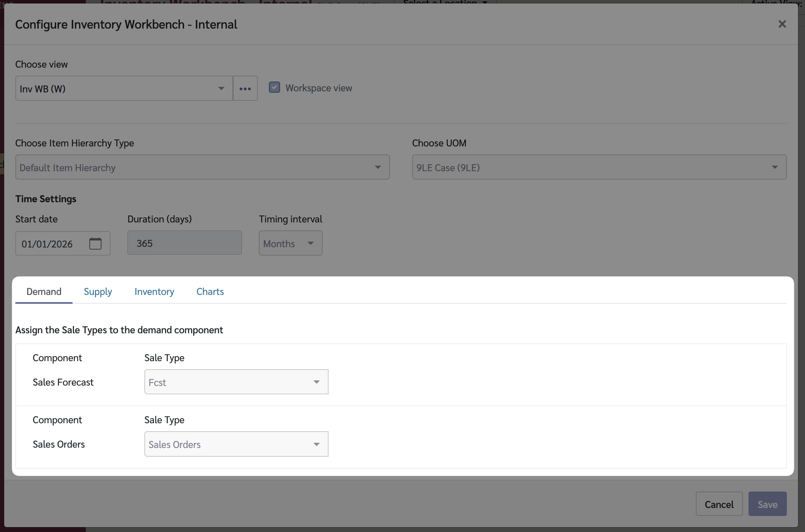The width and height of the screenshot is (805, 532).
Task: Open the Charts tab
Action: [x=210, y=291]
